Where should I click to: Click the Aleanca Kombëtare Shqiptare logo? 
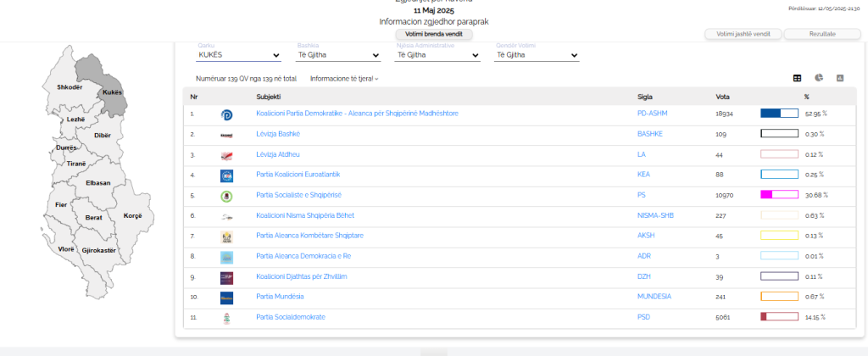226,237
